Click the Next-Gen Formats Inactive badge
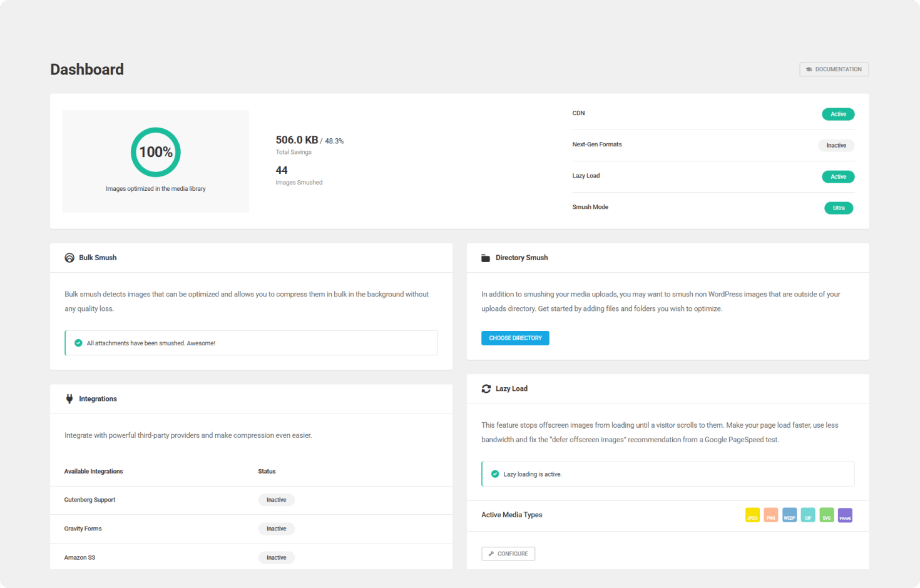 [x=836, y=146]
